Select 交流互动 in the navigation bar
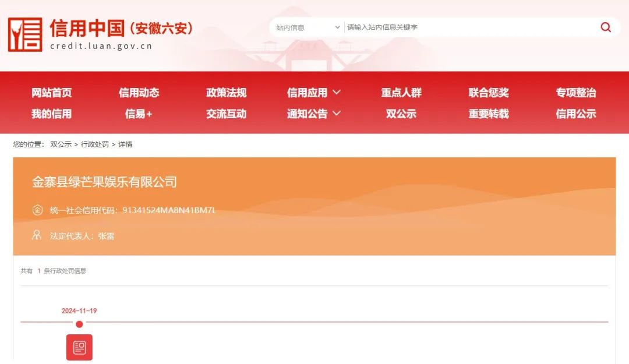629x364 pixels. coord(226,114)
